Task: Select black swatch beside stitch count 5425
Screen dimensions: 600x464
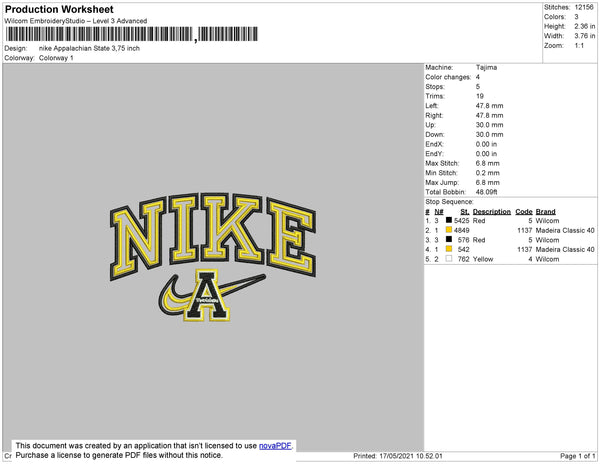Action: [449, 220]
